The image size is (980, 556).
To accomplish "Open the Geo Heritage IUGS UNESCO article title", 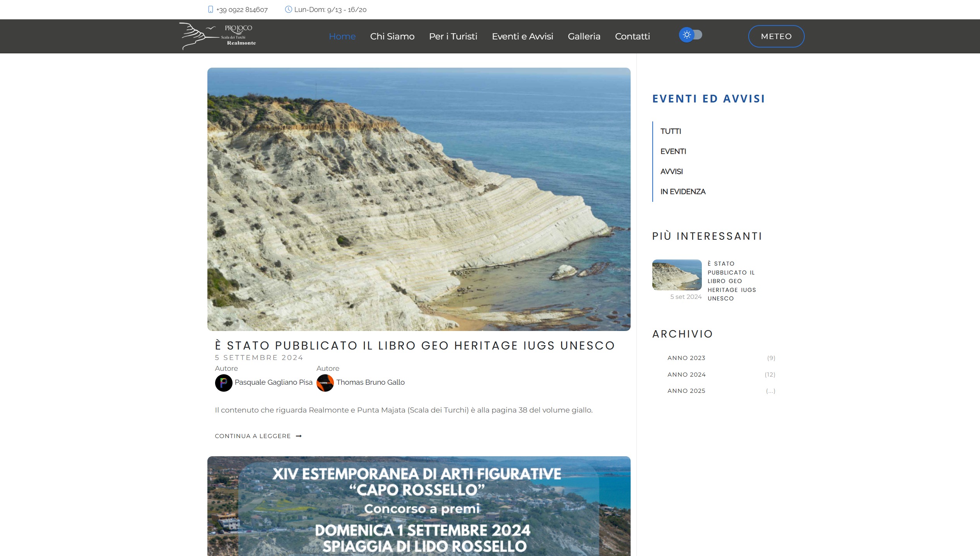I will pyautogui.click(x=415, y=346).
